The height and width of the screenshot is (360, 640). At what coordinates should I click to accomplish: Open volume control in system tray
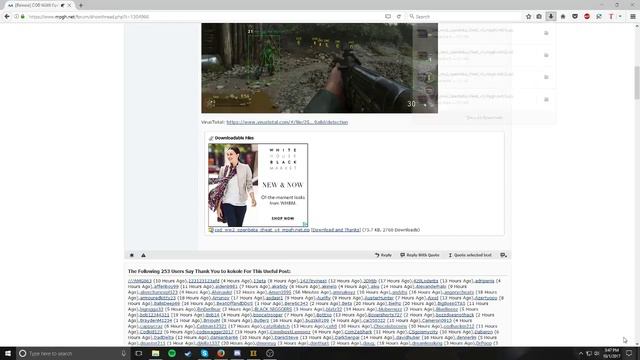597,353
